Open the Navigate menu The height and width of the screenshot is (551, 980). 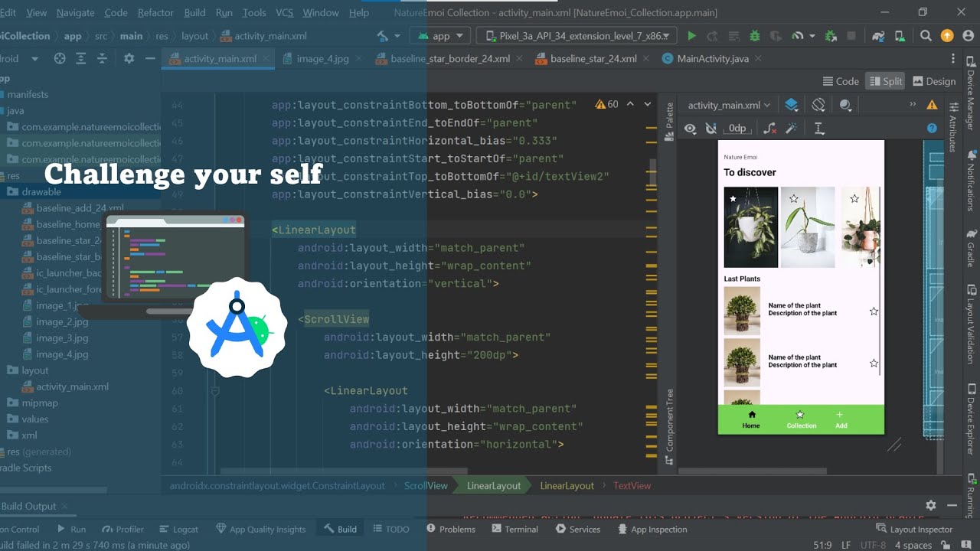(76, 13)
